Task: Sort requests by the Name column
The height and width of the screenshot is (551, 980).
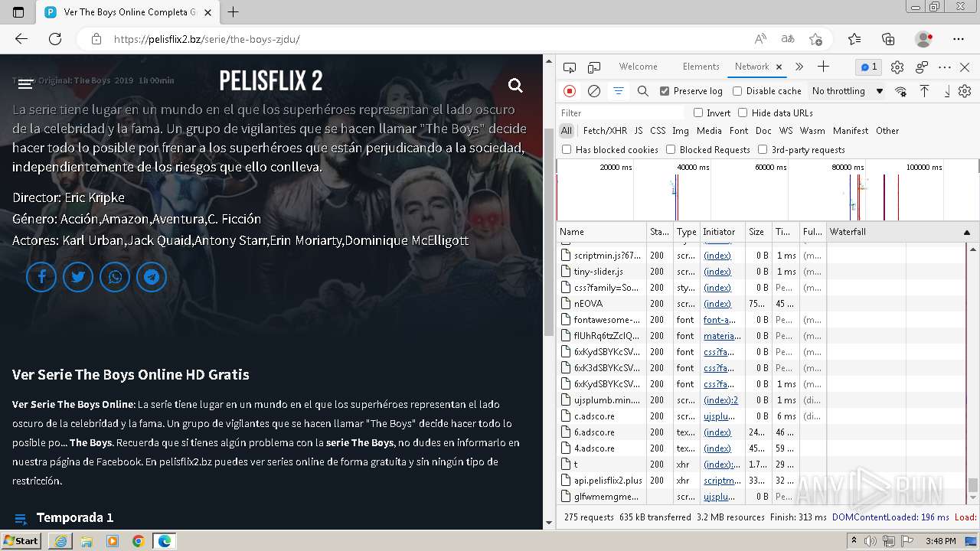Action: tap(602, 232)
